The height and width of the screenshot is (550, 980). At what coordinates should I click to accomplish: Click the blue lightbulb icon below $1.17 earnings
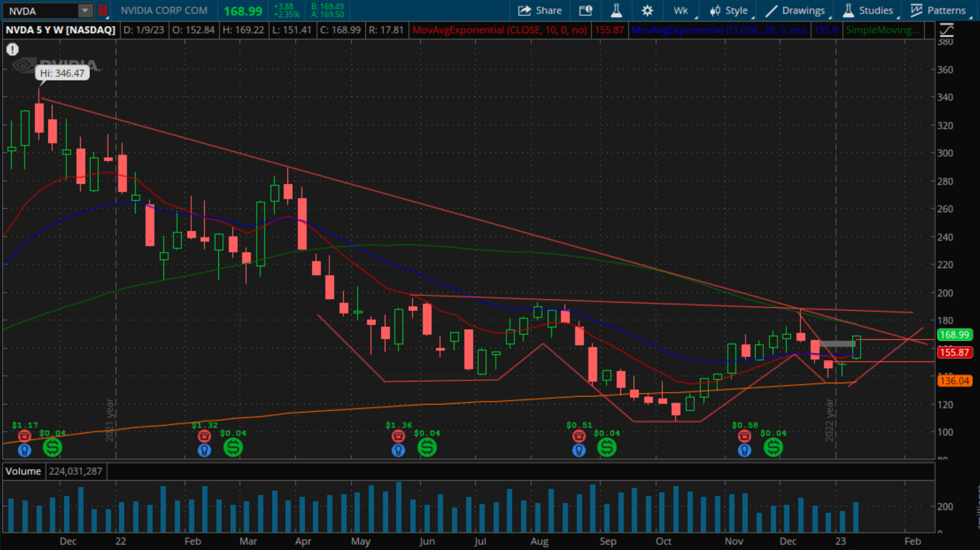(24, 450)
